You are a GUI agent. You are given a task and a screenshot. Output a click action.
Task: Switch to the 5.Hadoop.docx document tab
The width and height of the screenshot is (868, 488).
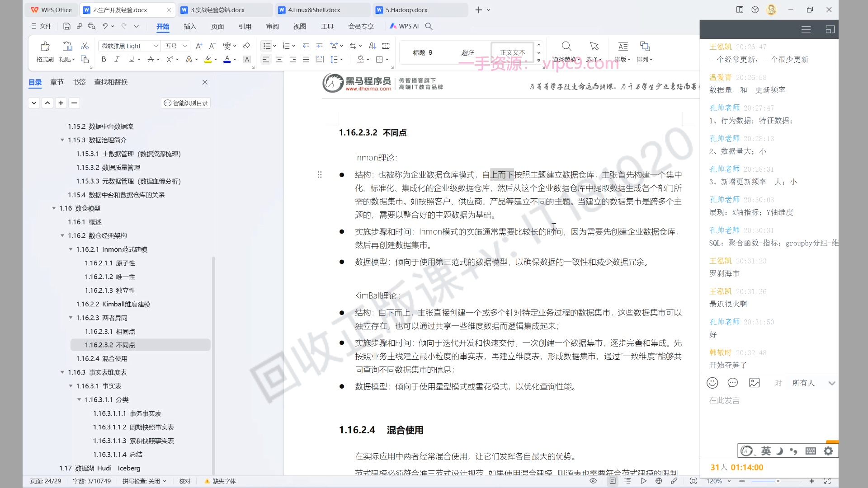click(x=406, y=10)
